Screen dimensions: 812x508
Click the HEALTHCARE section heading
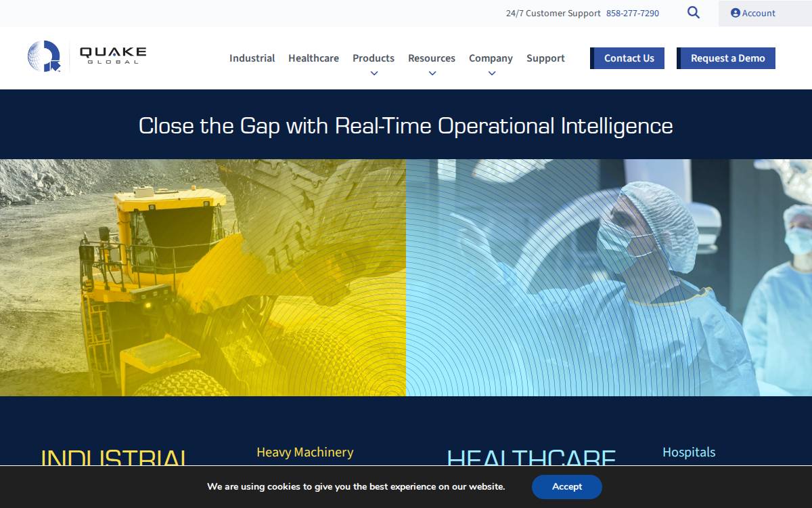[531, 457]
